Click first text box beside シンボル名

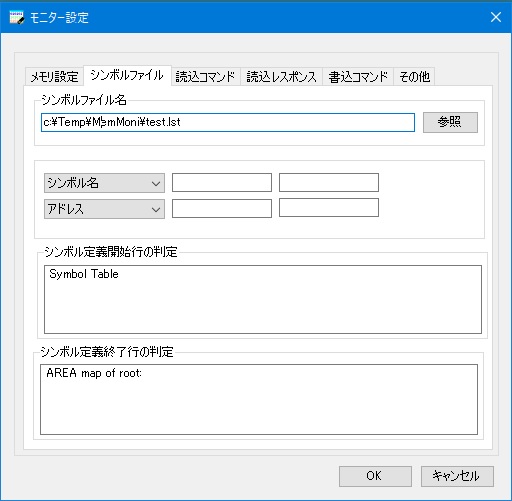point(222,182)
